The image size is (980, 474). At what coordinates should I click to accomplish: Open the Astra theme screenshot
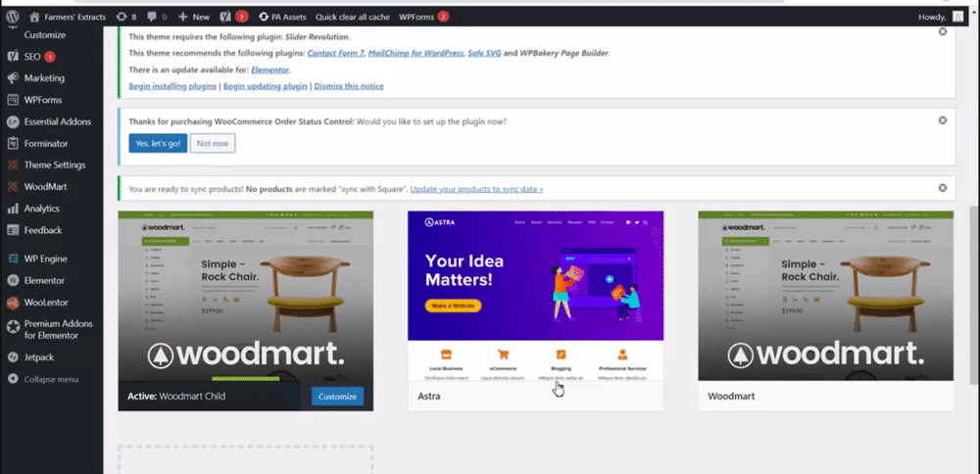[536, 296]
